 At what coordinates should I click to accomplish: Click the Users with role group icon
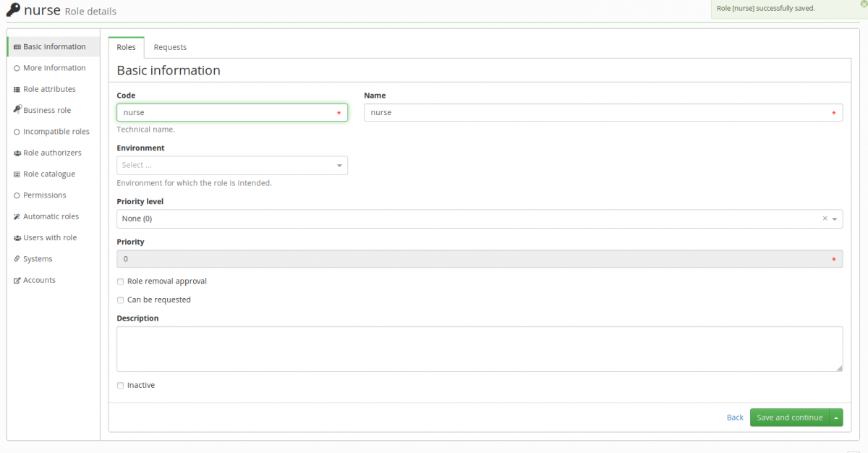17,238
